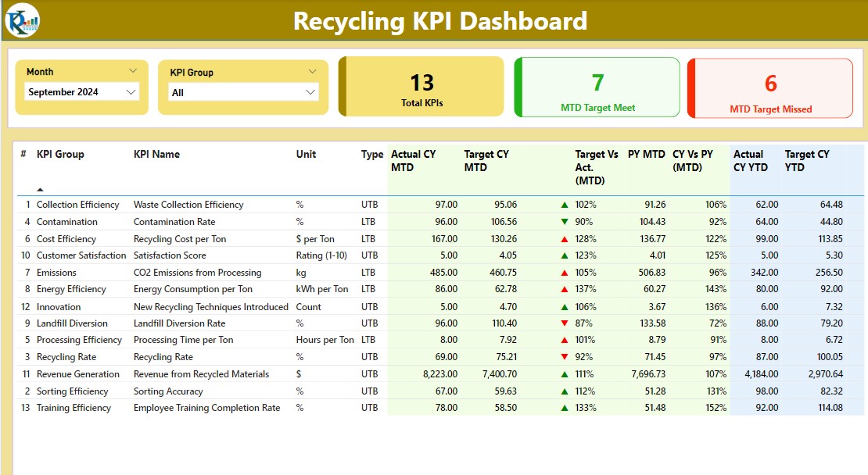
Task: Click the CO2 Emissions from Processing KPI name
Action: 197,273
